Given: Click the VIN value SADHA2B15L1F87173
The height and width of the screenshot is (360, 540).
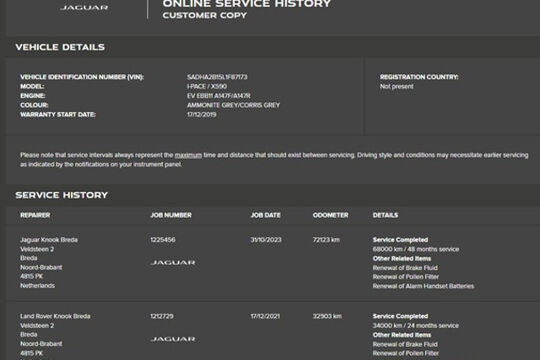Looking at the screenshot, I should click(x=217, y=77).
